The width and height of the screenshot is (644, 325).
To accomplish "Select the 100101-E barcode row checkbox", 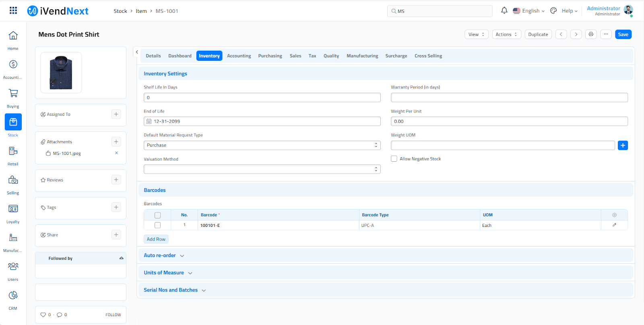I will pyautogui.click(x=157, y=225).
